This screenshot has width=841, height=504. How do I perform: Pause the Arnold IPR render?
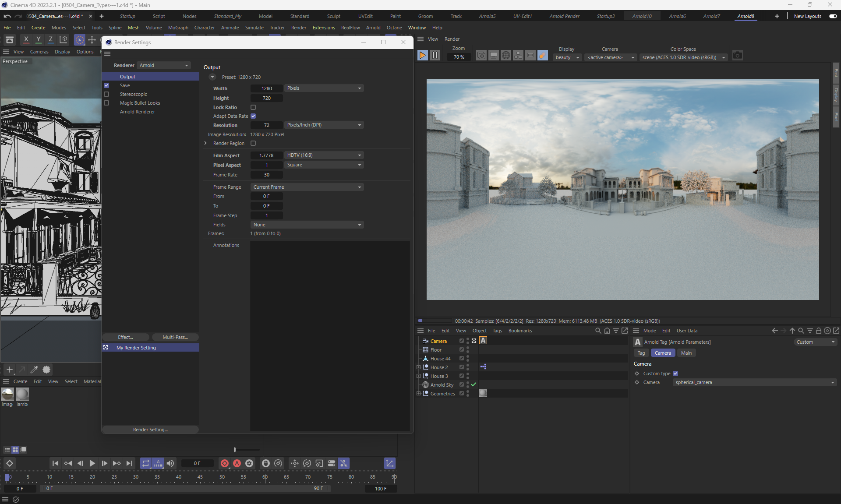coord(435,56)
